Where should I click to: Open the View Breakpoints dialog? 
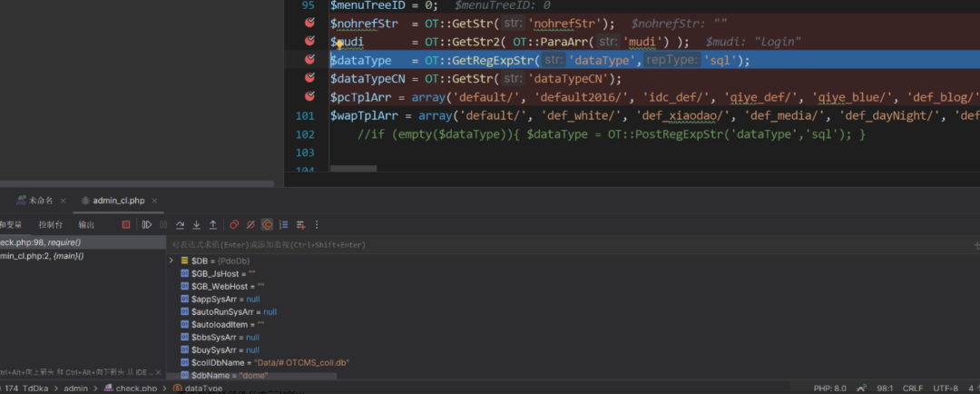[x=234, y=224]
